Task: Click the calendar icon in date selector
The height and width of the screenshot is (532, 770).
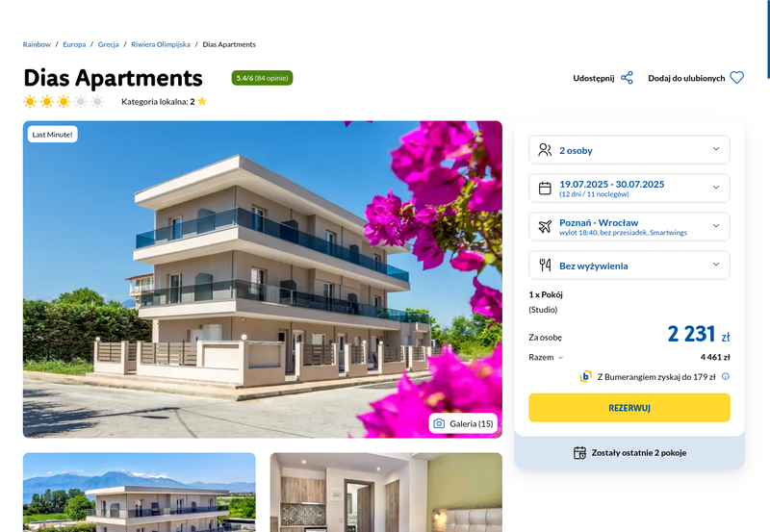Action: pyautogui.click(x=545, y=188)
